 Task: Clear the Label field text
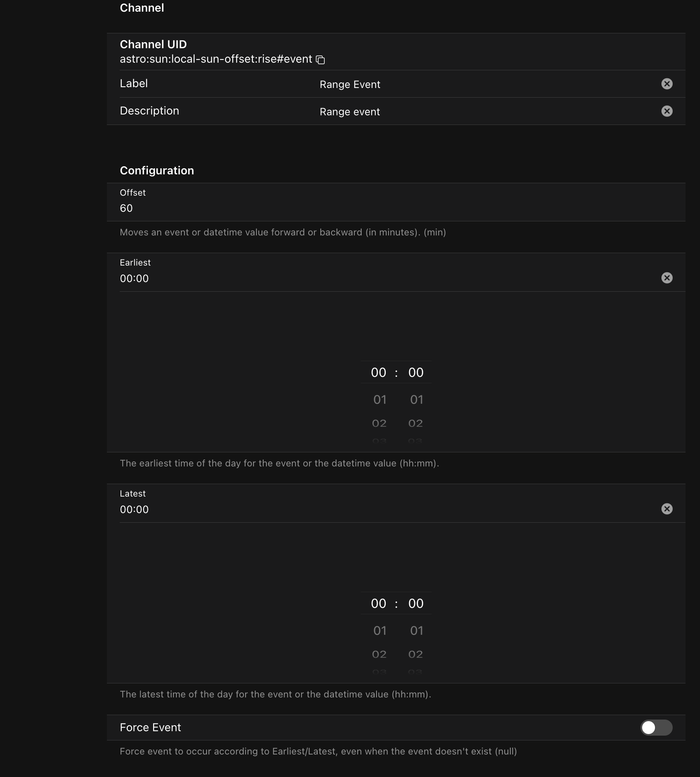[667, 84]
